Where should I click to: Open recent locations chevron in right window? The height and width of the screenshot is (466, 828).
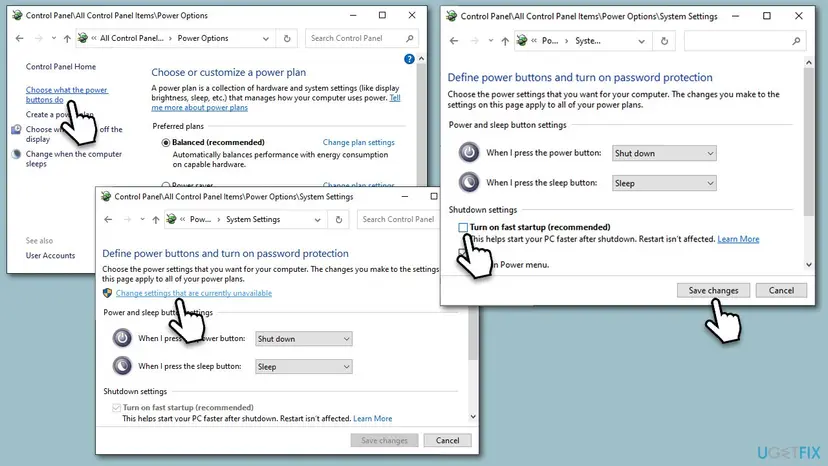click(491, 41)
